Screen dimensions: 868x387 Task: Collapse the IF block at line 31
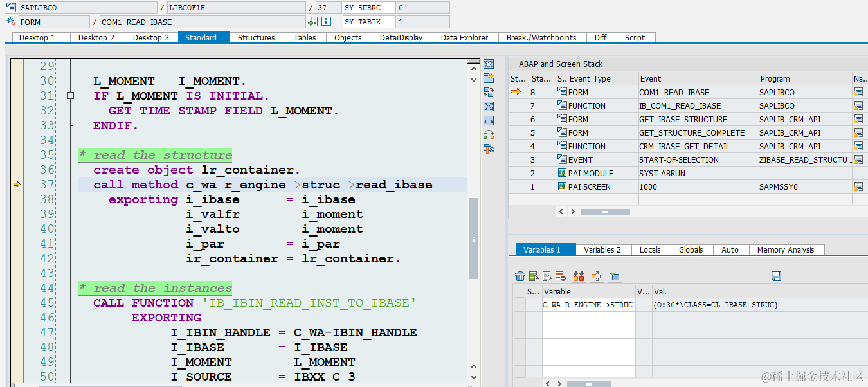pos(71,96)
